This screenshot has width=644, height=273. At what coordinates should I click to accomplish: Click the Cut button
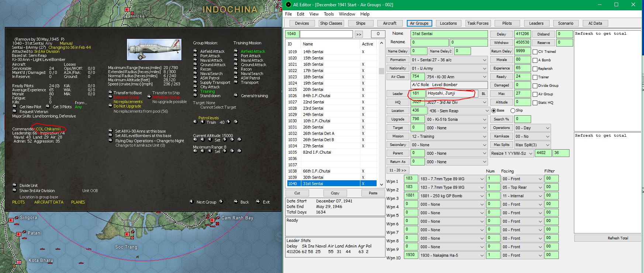tap(297, 193)
